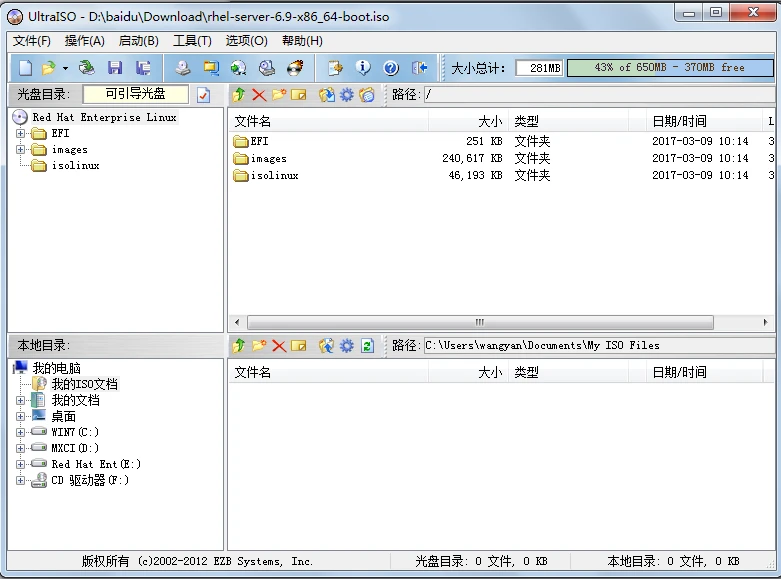Click the gear icon in local pane toolbar
This screenshot has height=579, width=781.
point(347,345)
